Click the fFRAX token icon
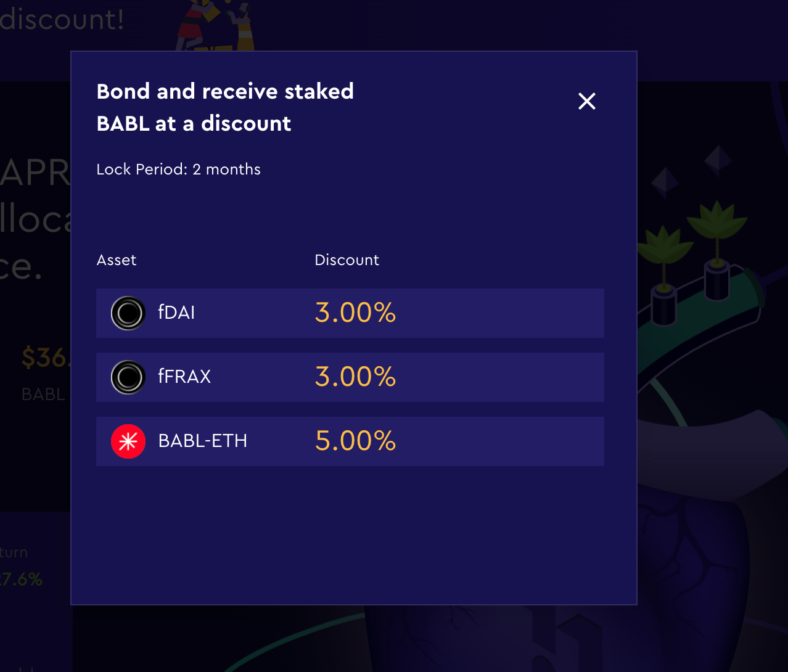This screenshot has width=788, height=672. click(x=128, y=377)
